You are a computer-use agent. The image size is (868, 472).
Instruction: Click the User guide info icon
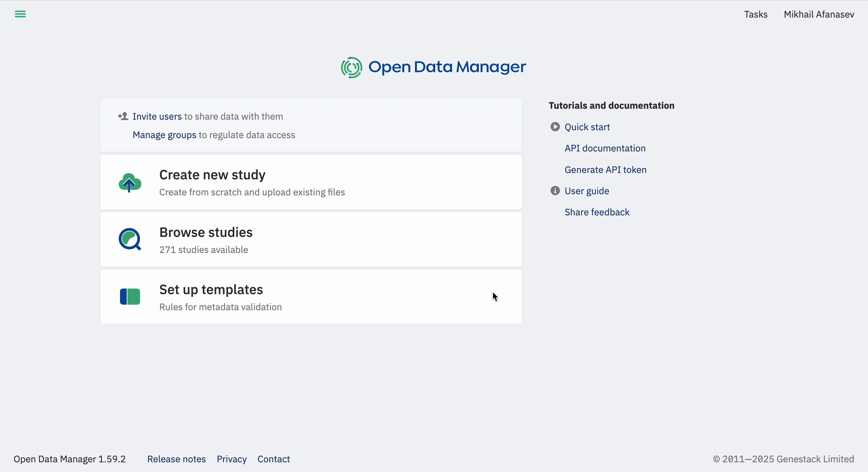[555, 191]
